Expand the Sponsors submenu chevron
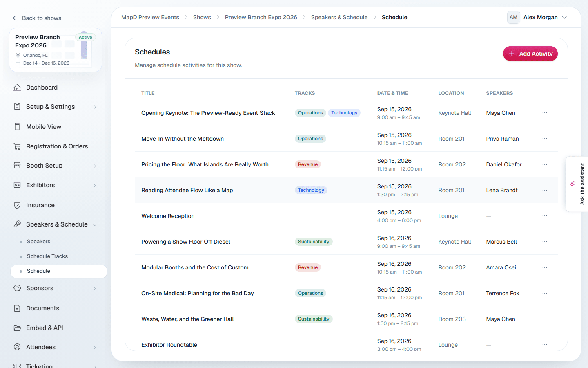Viewport: 588px width, 368px height. click(x=95, y=289)
